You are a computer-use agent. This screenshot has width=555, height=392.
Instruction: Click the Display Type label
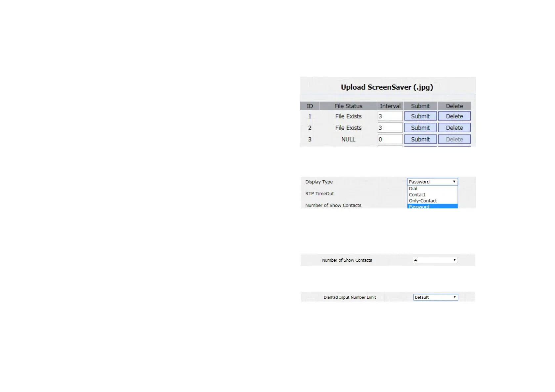tap(319, 182)
